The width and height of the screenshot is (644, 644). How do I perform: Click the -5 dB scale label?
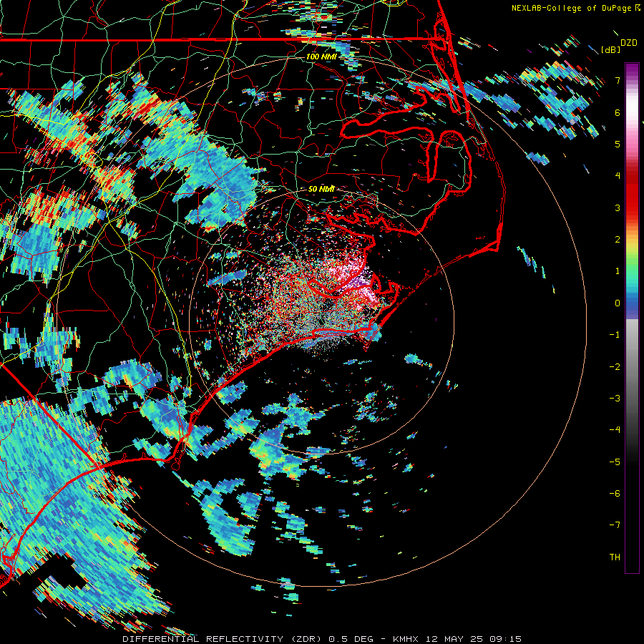[615, 462]
